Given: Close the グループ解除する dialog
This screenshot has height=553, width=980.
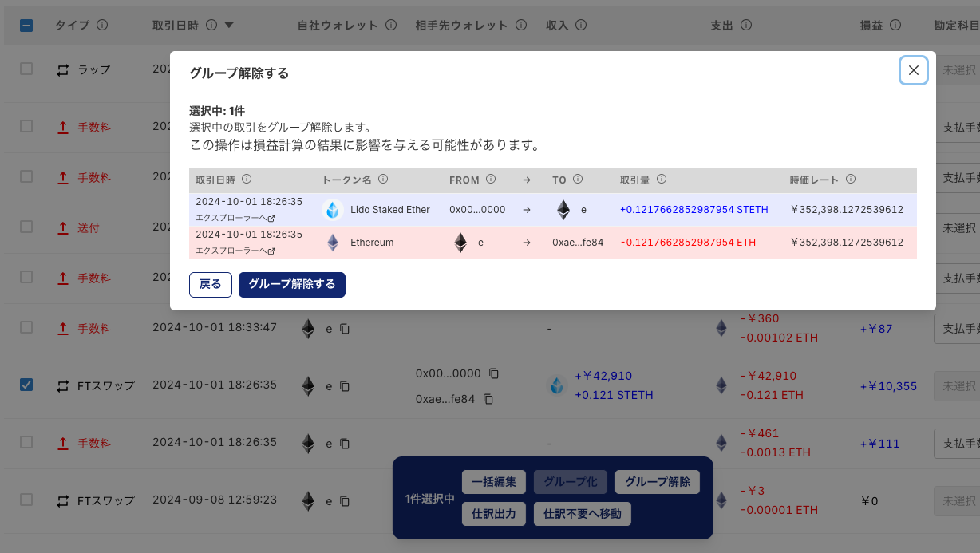Looking at the screenshot, I should pos(913,70).
